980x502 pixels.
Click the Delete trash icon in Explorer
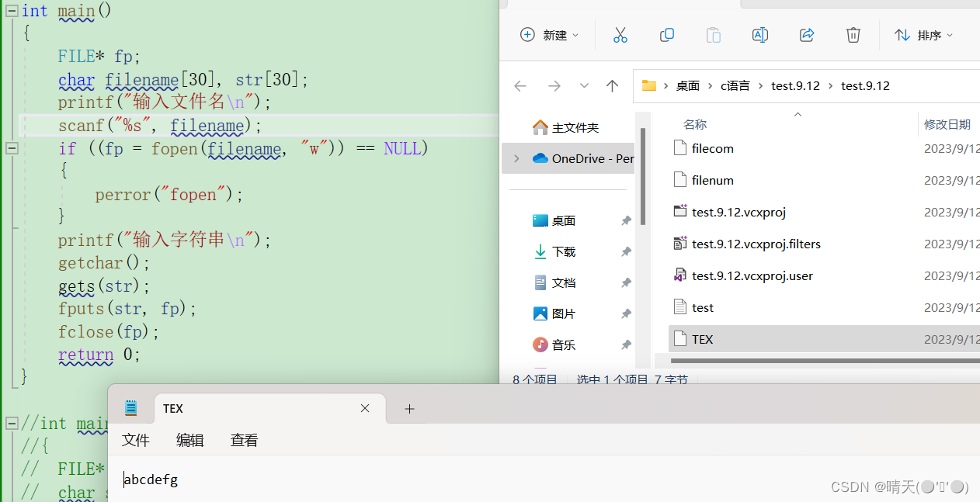[853, 35]
